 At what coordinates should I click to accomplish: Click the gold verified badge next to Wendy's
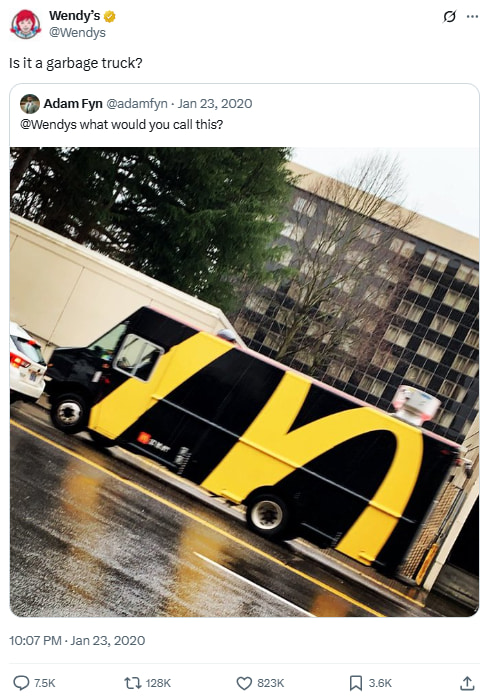coord(109,17)
